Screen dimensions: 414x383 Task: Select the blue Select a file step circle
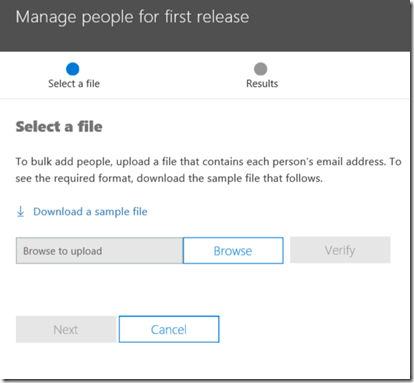pyautogui.click(x=73, y=69)
